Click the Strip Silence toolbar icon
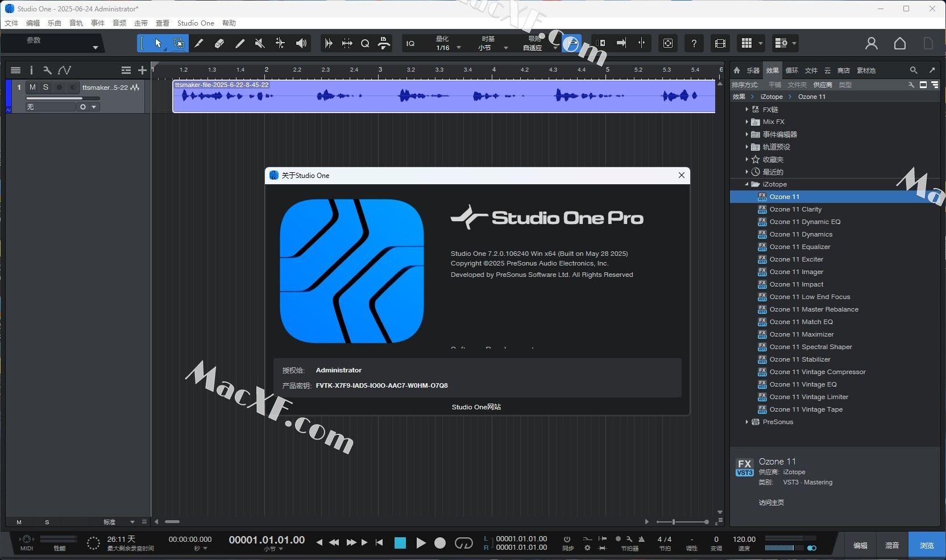 [347, 43]
